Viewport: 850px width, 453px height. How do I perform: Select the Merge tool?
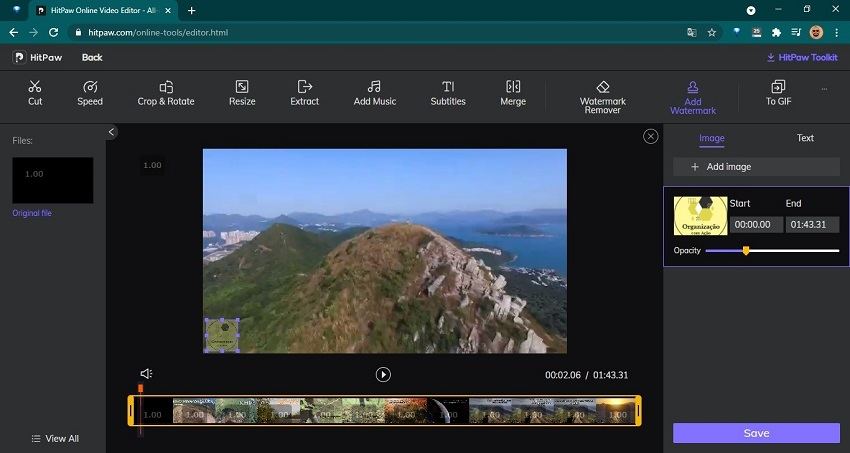[x=513, y=93]
